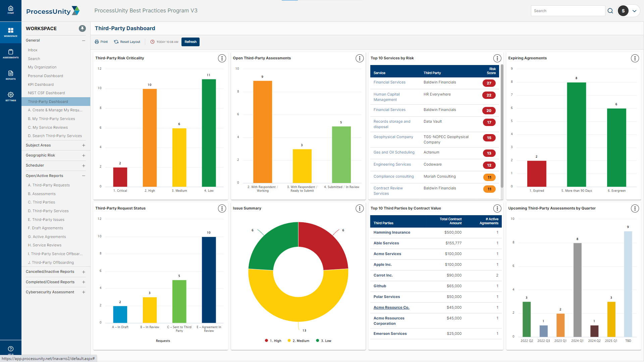Select Third-Party Dashboard in sidebar
The image size is (644, 362).
click(56, 102)
